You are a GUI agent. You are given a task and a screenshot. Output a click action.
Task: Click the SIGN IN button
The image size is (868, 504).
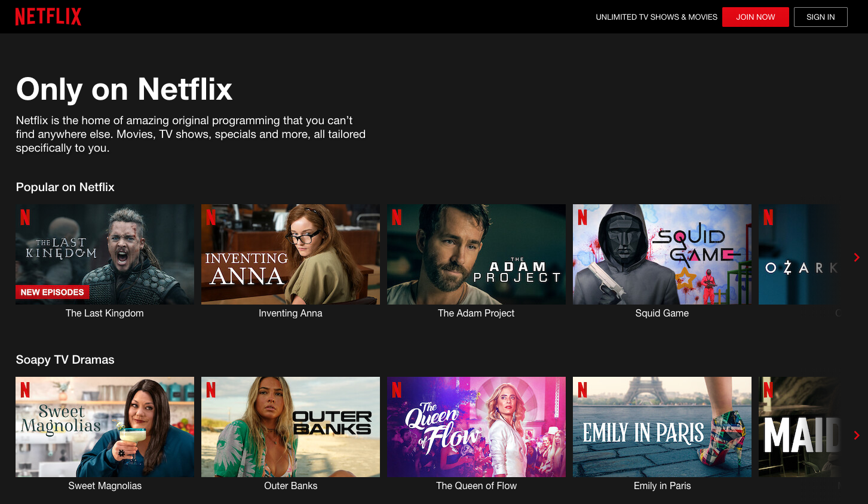[x=821, y=17]
